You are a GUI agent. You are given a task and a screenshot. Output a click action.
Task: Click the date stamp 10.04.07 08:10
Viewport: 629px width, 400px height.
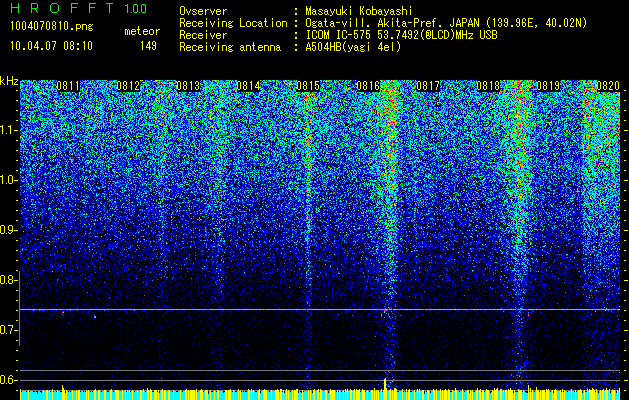51,46
